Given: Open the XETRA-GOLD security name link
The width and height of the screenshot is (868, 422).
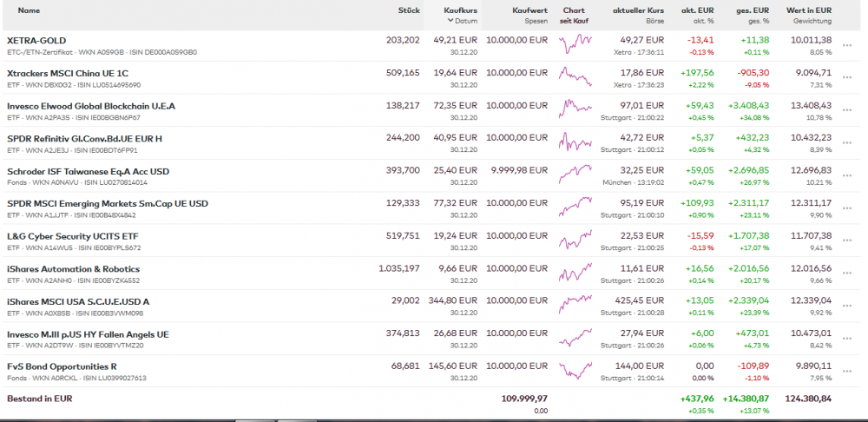Looking at the screenshot, I should pos(36,40).
